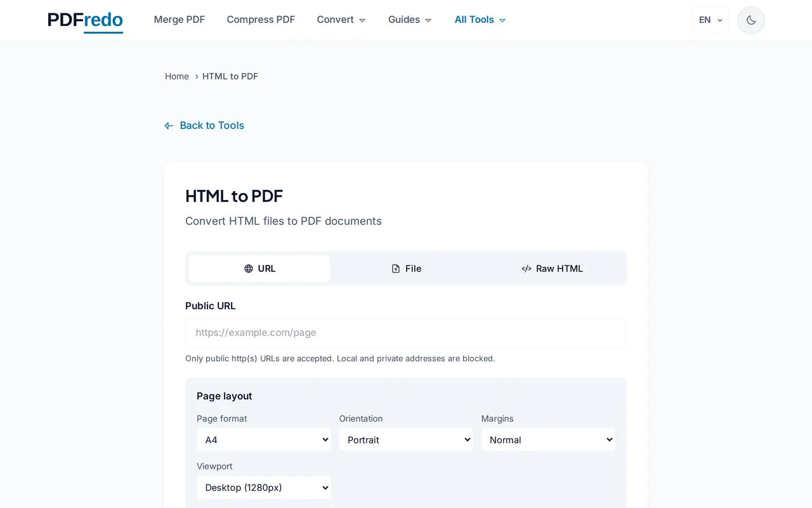
Task: Click the back arrow next to Back to Tools
Action: pos(168,125)
